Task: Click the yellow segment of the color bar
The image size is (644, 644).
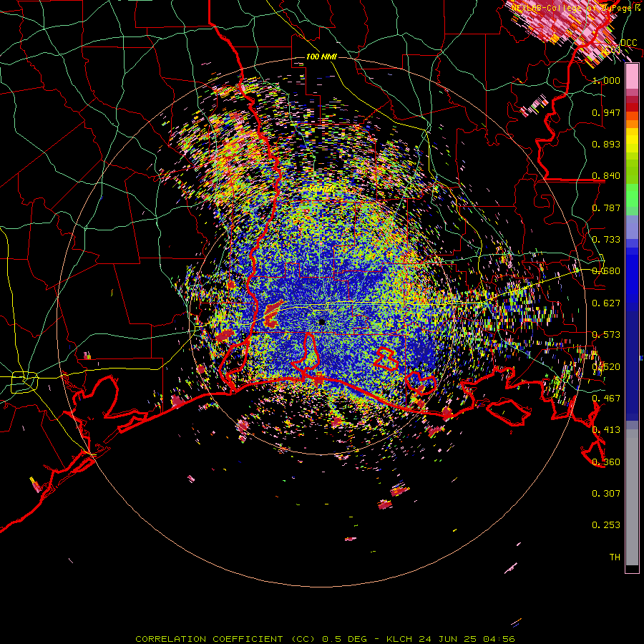Action: click(632, 140)
